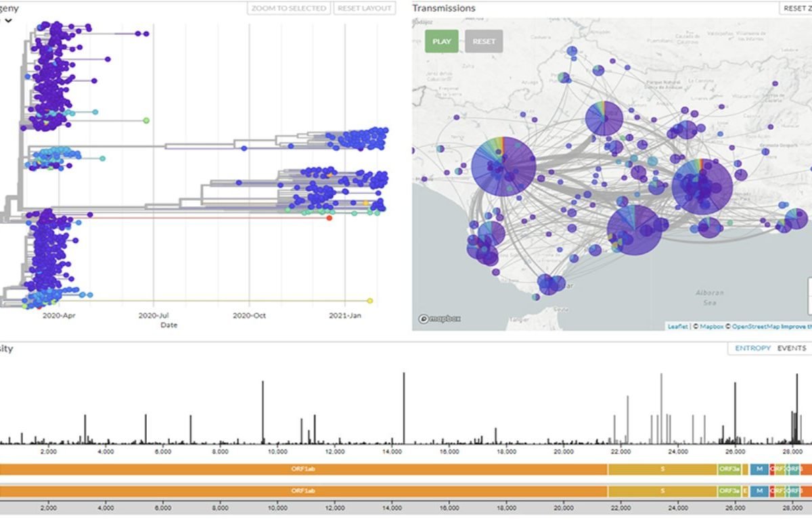Expand the chevron dropdown below Phylogeny title
Screen dimensions: 812x526
pyautogui.click(x=8, y=21)
